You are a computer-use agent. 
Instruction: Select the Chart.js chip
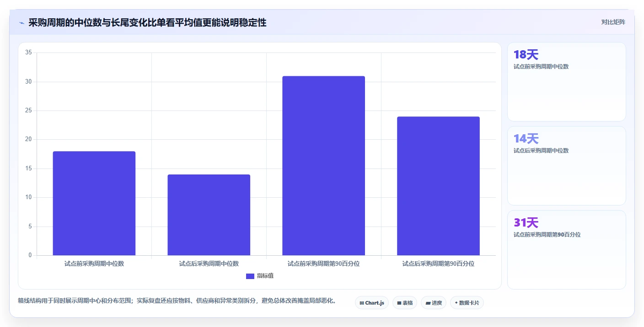click(372, 303)
